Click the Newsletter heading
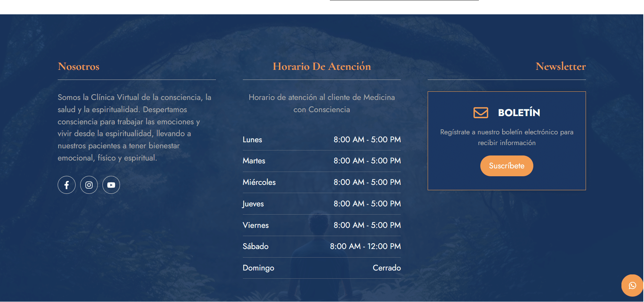Image resolution: width=644 pixels, height=302 pixels. click(x=561, y=66)
